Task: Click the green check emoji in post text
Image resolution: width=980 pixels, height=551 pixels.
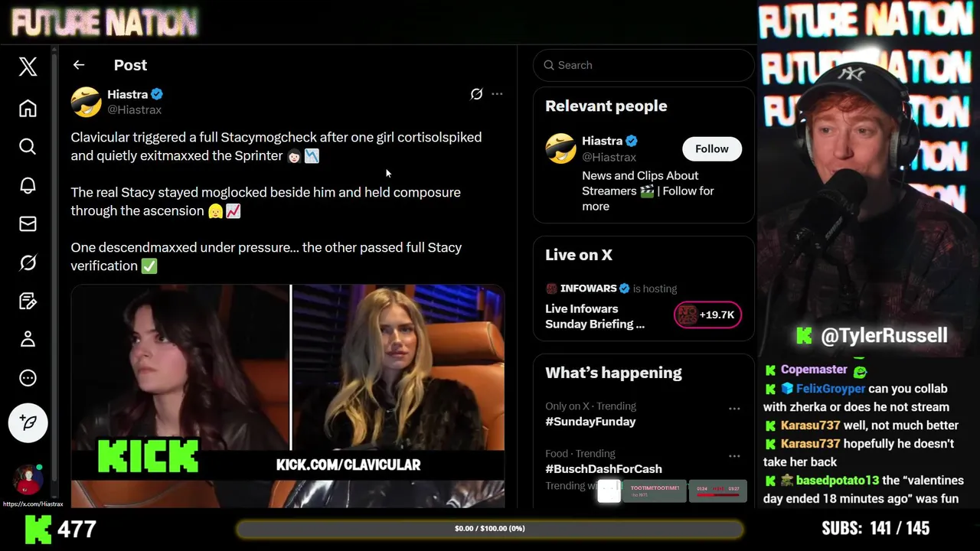Action: click(x=149, y=266)
